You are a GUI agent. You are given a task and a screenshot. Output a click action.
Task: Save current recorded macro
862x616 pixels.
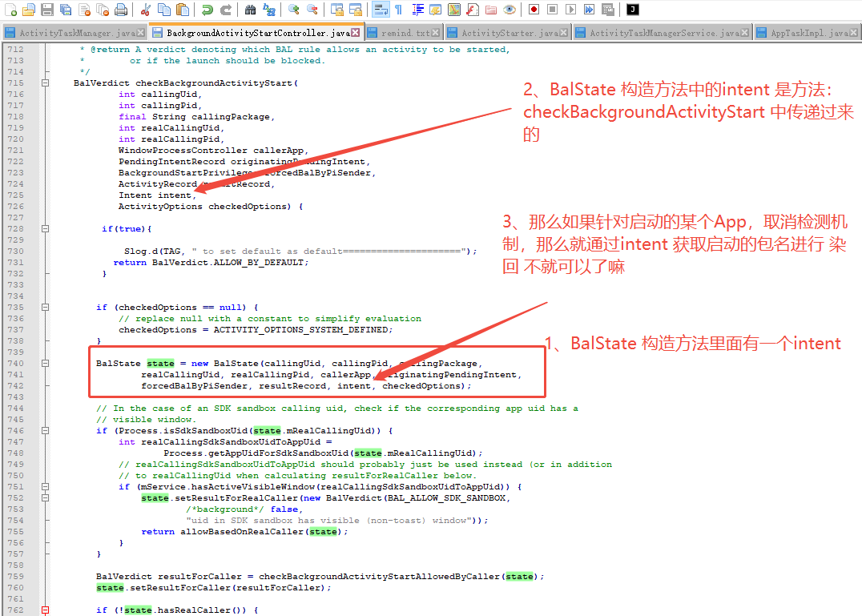[607, 10]
